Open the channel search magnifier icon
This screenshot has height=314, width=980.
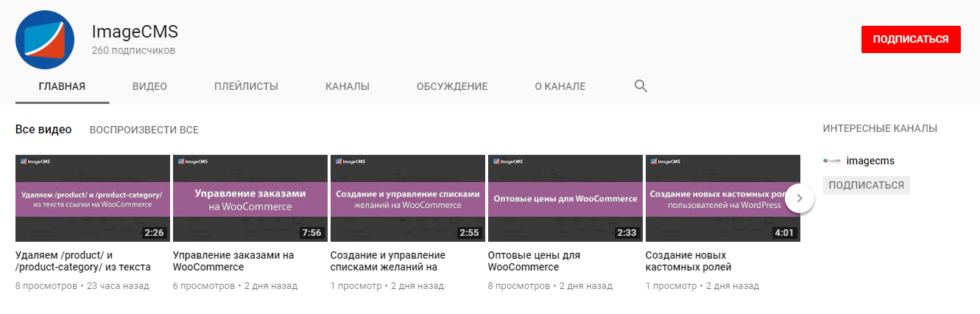(x=641, y=86)
